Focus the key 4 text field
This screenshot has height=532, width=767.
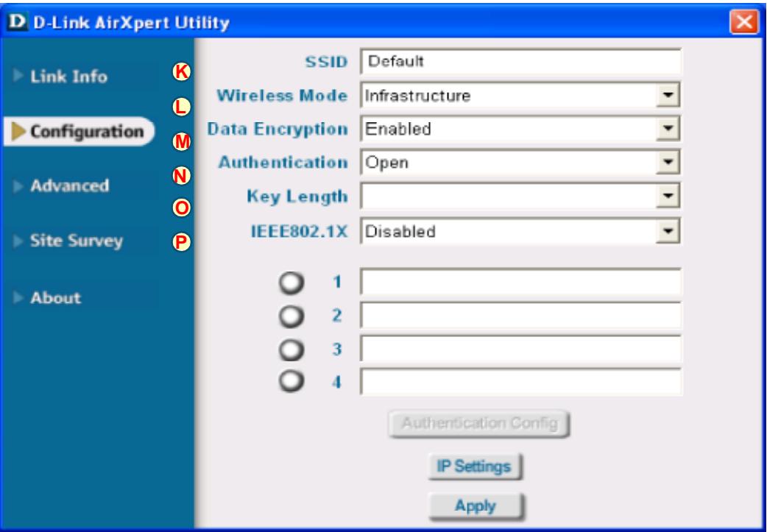pos(520,382)
